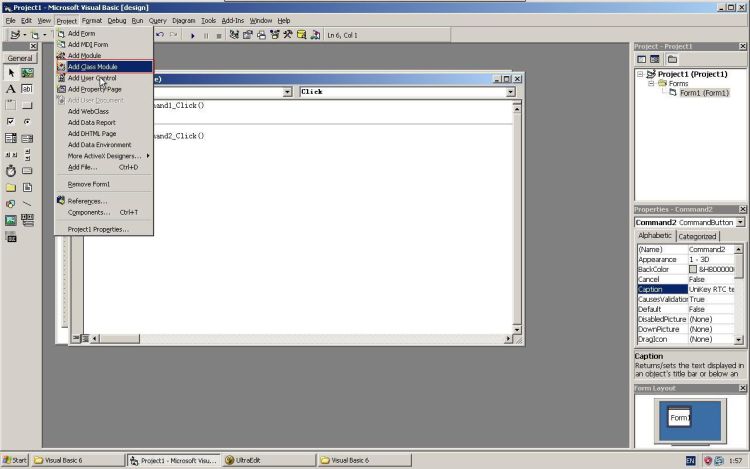
Task: Open the Add Form toolbar dropdown arrow
Action: pos(44,35)
